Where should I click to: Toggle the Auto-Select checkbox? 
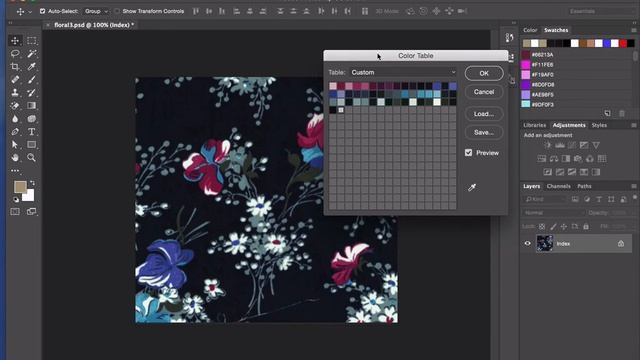tap(42, 11)
